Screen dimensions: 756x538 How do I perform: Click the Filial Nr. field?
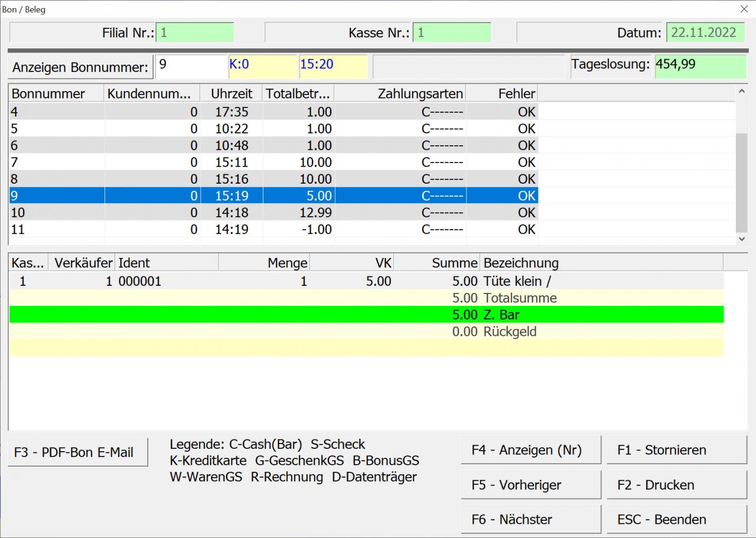(195, 32)
